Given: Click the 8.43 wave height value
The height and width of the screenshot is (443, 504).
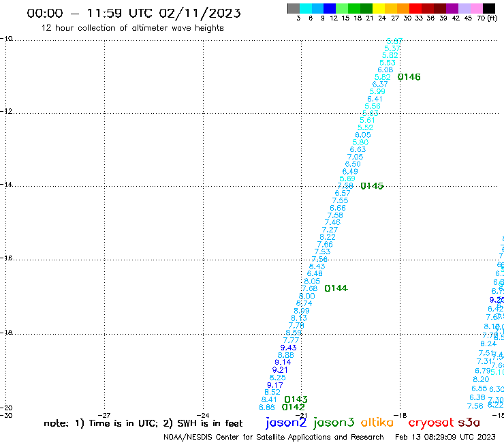Looking at the screenshot, I should (317, 266).
